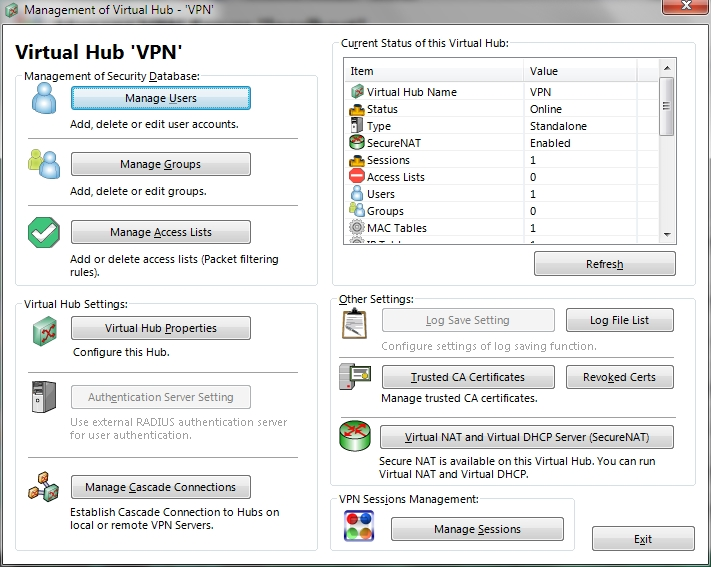Screen dimensions: 711x567
Task: Click the clipboard log settings icon
Action: click(354, 323)
